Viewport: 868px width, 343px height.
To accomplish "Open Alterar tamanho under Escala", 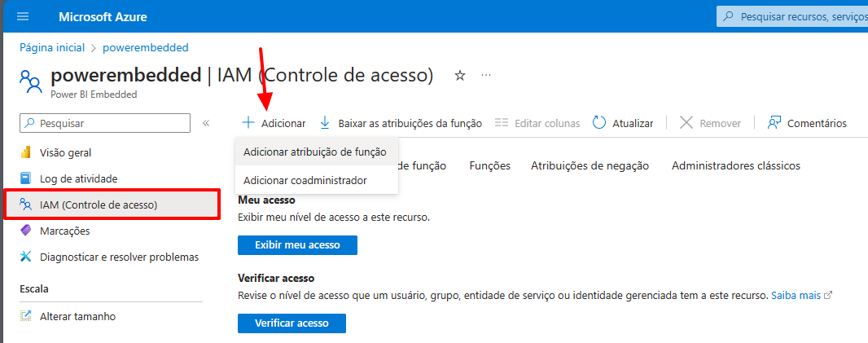I will [x=77, y=316].
